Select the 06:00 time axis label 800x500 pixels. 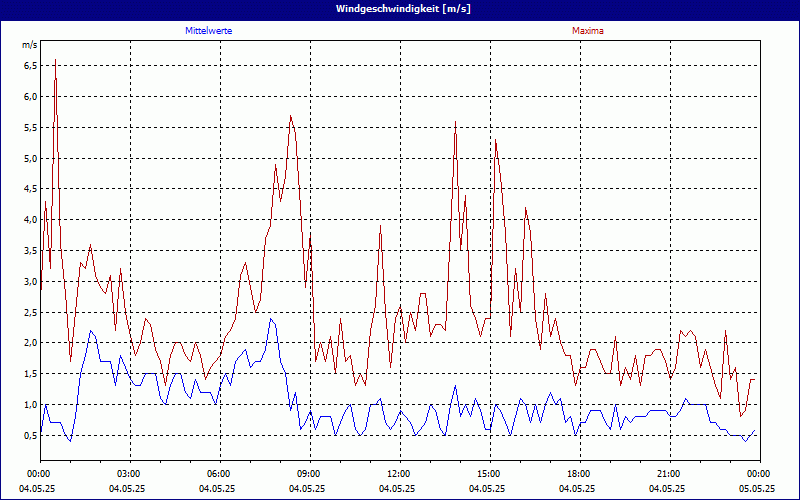click(x=219, y=473)
